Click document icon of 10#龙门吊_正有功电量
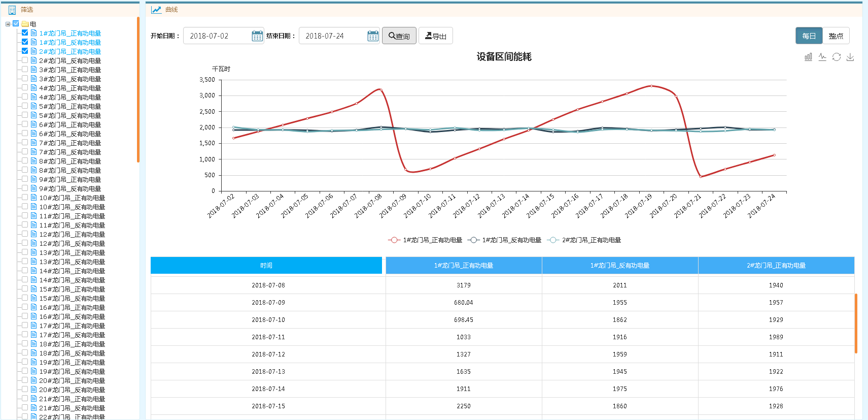The image size is (868, 420). [33, 198]
